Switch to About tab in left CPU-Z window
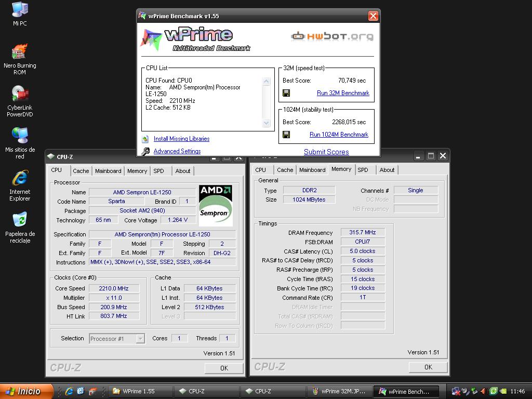Viewport: 532px width, 399px height. pyautogui.click(x=182, y=171)
